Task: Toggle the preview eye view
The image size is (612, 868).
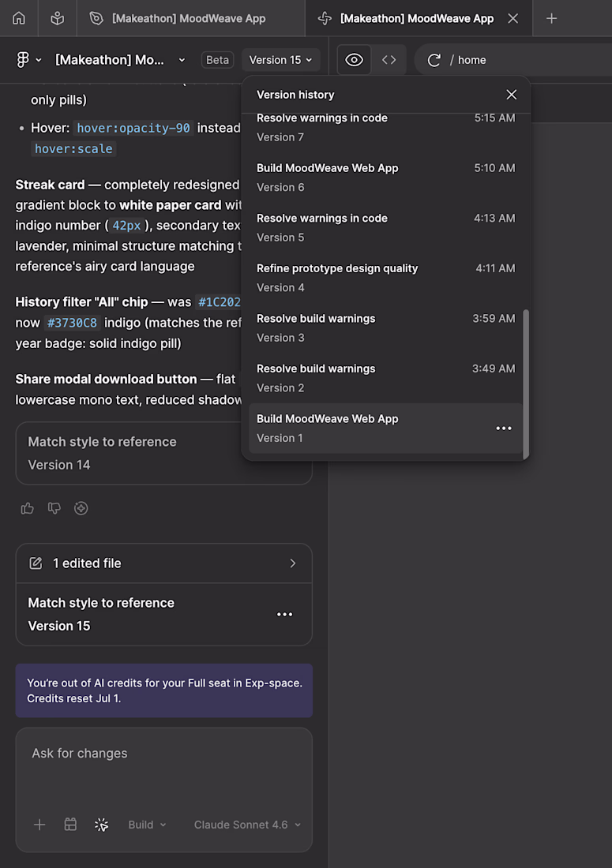Action: (354, 60)
